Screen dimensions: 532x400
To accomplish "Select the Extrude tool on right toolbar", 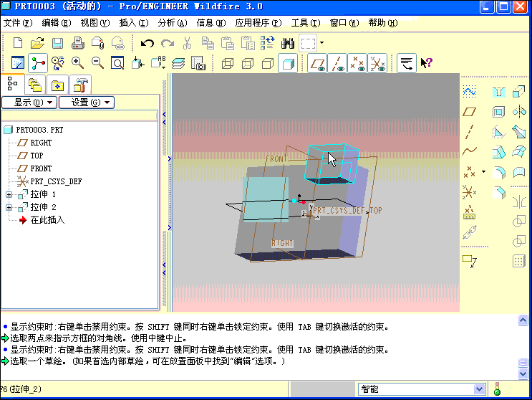I will [519, 92].
